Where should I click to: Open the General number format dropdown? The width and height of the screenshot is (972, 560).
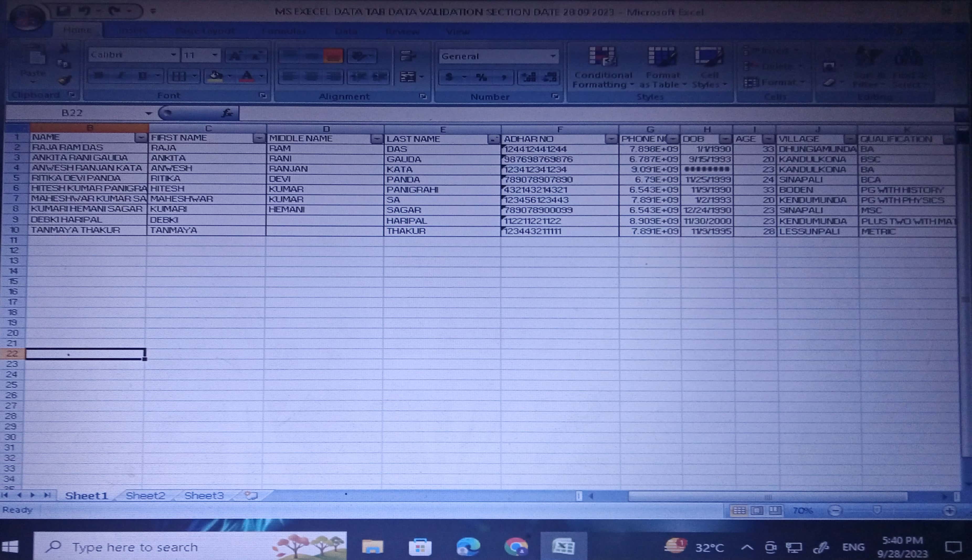pos(553,56)
